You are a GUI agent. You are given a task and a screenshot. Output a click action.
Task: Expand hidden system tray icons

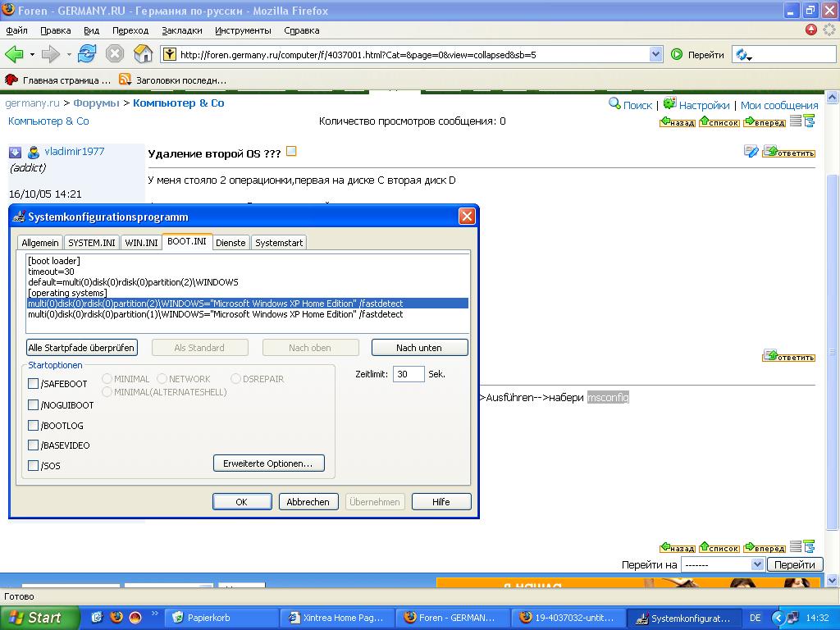(778, 618)
